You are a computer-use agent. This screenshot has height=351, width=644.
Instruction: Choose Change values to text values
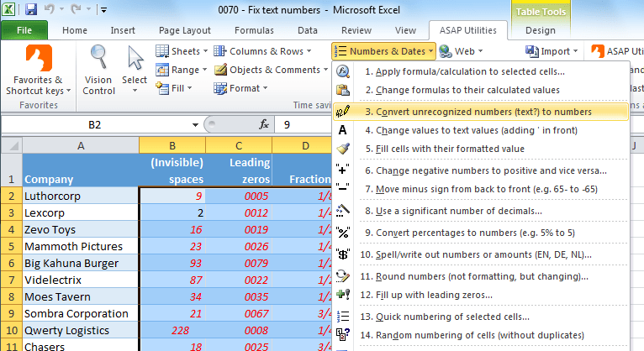pyautogui.click(x=481, y=130)
